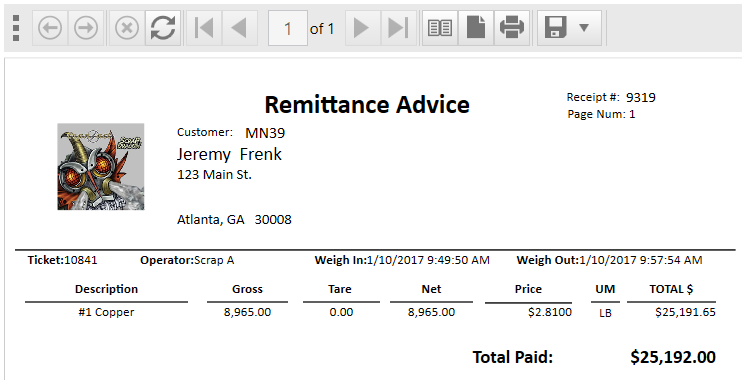Click the back navigation arrow icon

pos(50,28)
